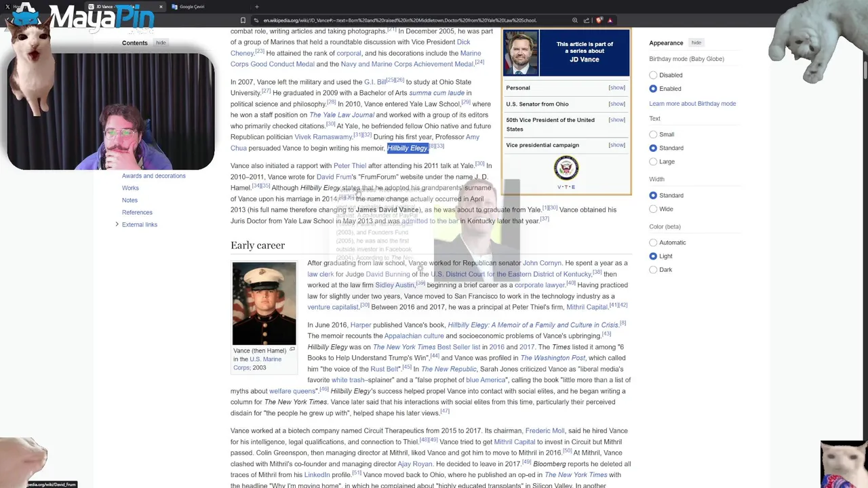868x488 pixels.
Task: Show Vice presidential campaign section
Action: click(x=616, y=145)
